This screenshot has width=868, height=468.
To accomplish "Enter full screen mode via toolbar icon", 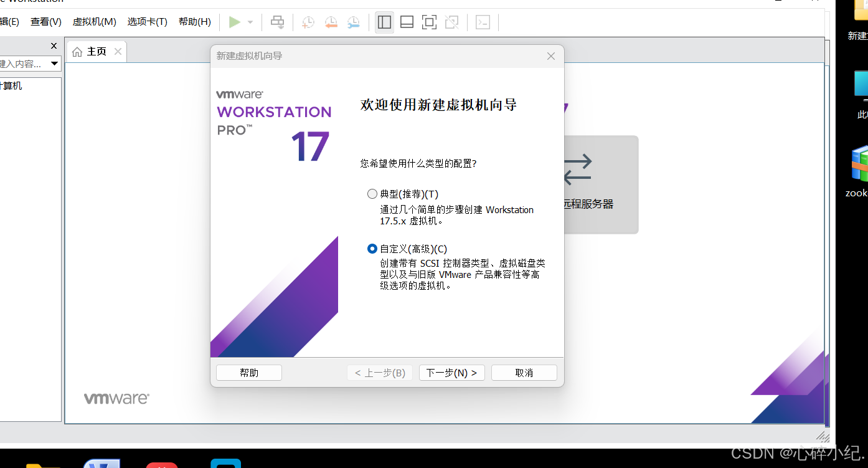I will (429, 22).
